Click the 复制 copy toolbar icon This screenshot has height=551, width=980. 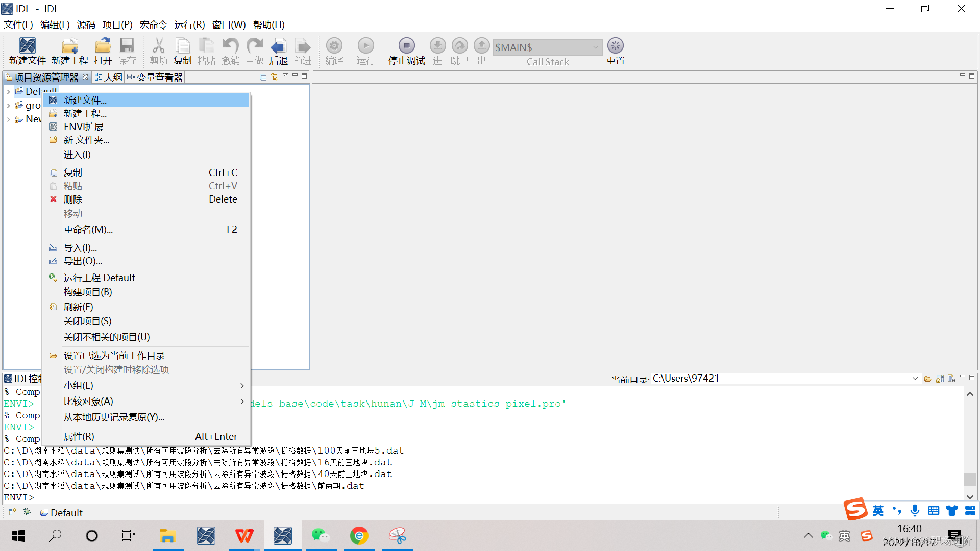[x=182, y=46]
